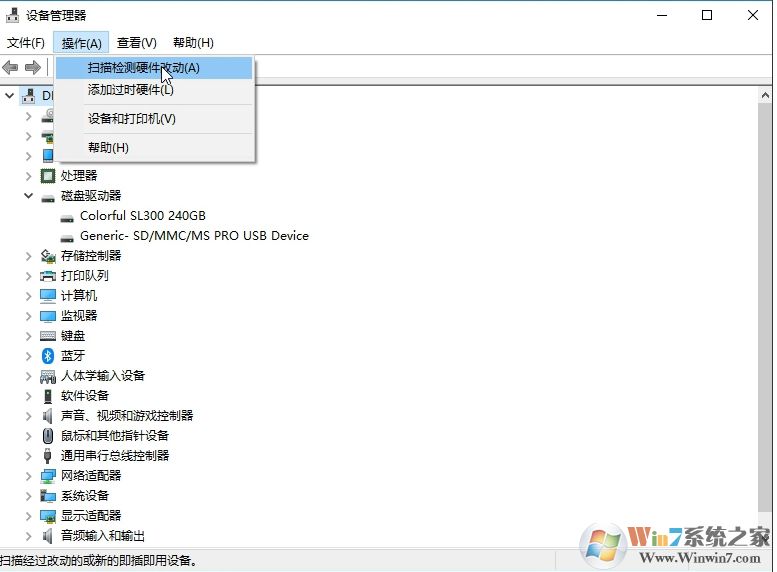The width and height of the screenshot is (777, 572).
Task: Choose 设备和打印机(V) from the menu
Action: coord(154,119)
